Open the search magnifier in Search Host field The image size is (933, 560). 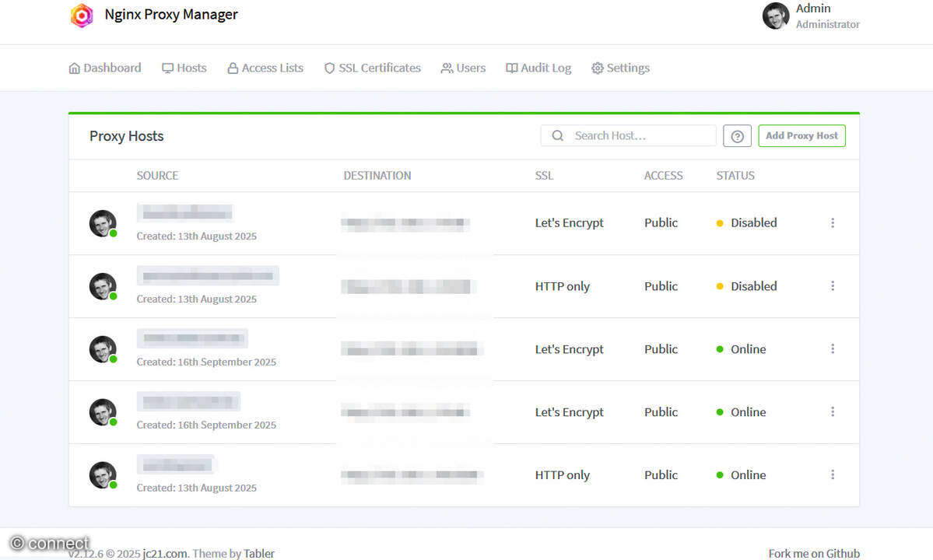557,135
